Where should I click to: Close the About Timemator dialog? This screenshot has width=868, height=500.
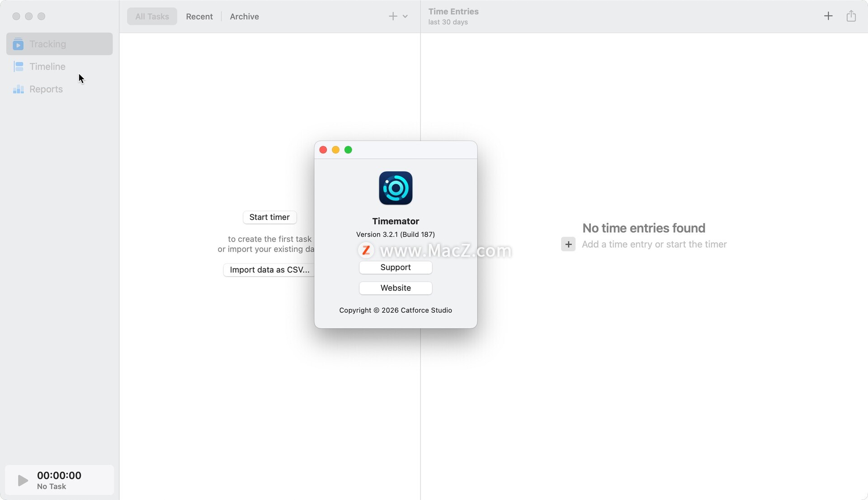[323, 150]
